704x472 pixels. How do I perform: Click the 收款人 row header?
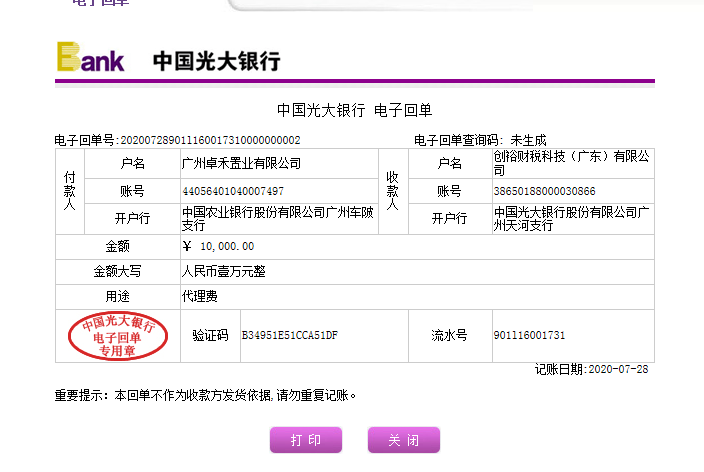pos(393,191)
